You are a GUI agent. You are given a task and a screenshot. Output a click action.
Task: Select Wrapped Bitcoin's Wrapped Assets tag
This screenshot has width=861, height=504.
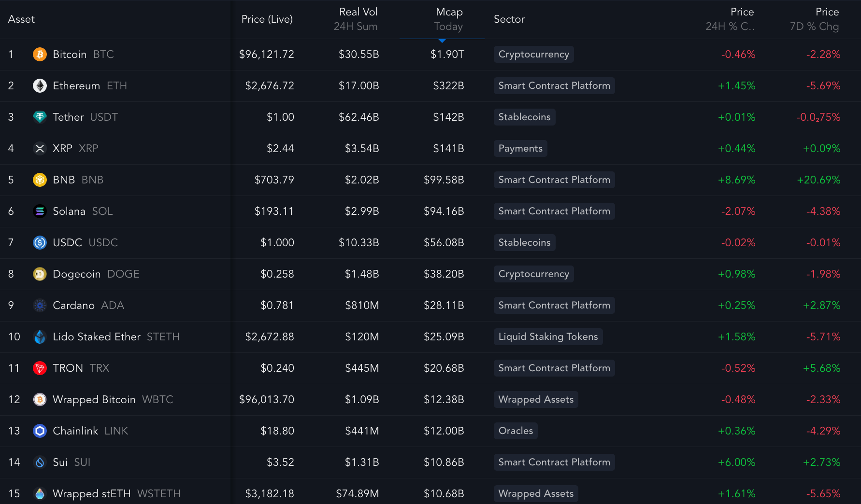536,400
